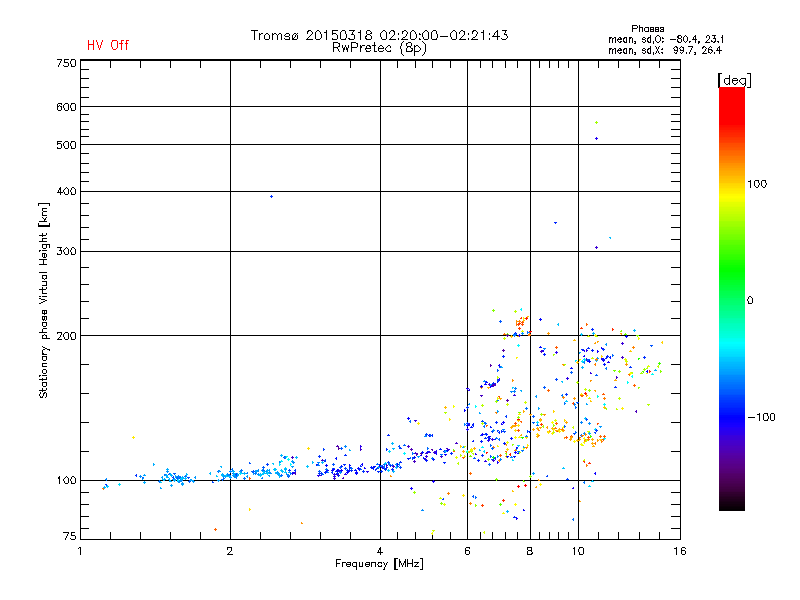Click the x-axis '6' tick label

point(467,551)
